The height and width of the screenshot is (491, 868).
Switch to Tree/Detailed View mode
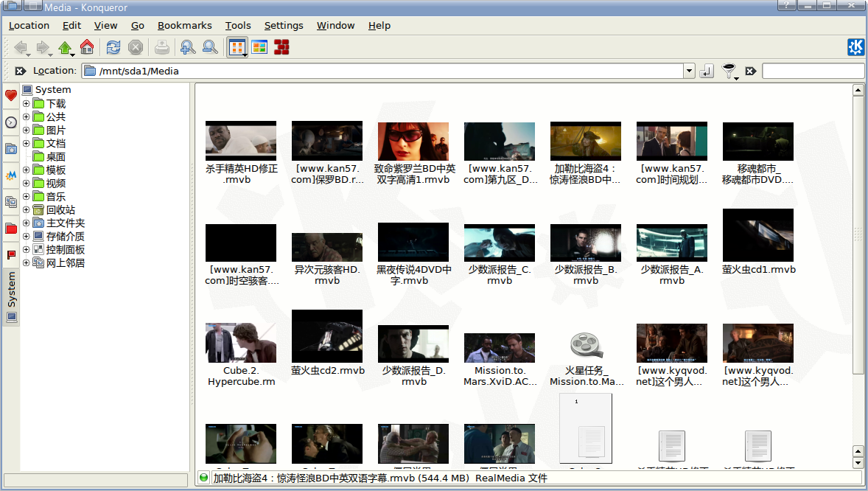click(259, 48)
